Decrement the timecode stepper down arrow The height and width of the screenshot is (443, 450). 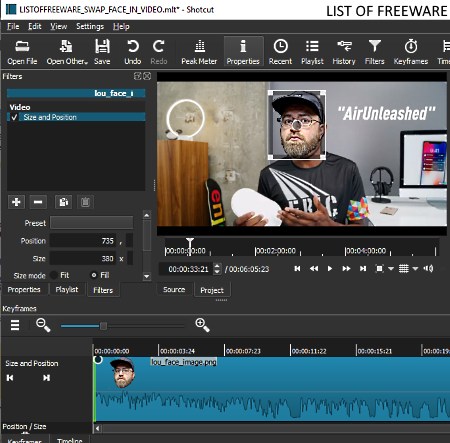[x=217, y=272]
